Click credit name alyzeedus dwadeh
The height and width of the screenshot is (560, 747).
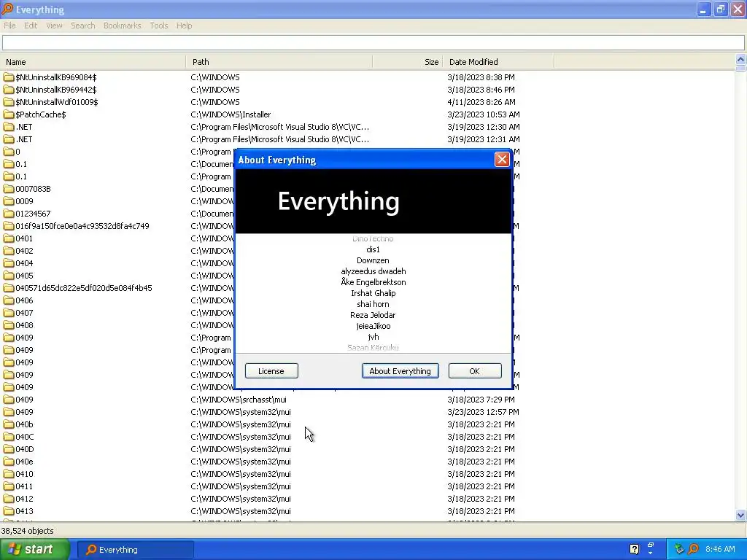click(x=373, y=271)
